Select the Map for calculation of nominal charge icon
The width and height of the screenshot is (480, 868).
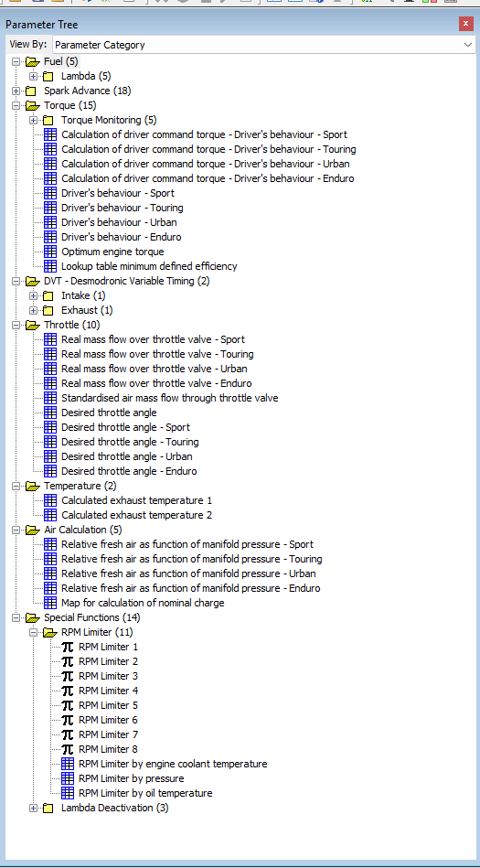coord(49,603)
